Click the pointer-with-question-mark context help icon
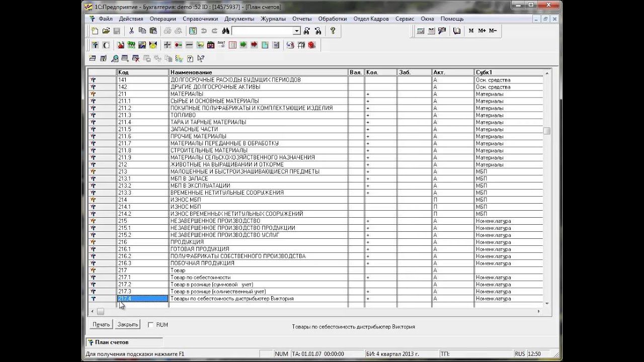 pyautogui.click(x=201, y=58)
